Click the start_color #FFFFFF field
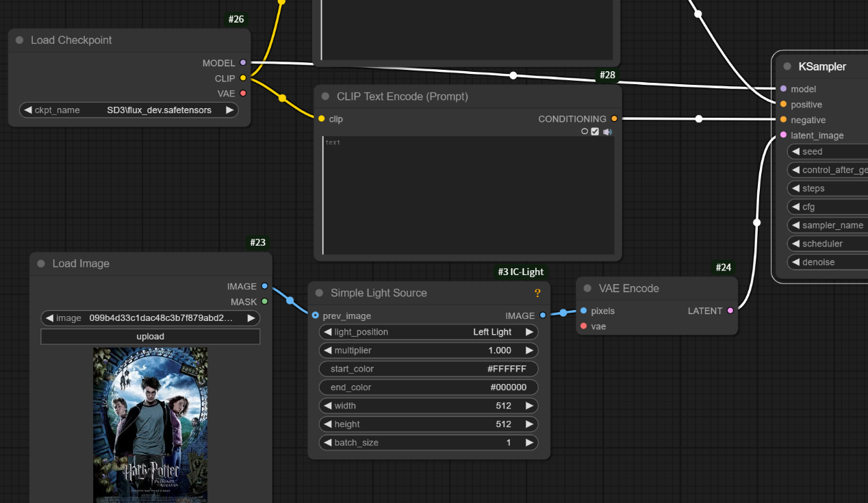The height and width of the screenshot is (503, 868). (x=429, y=369)
